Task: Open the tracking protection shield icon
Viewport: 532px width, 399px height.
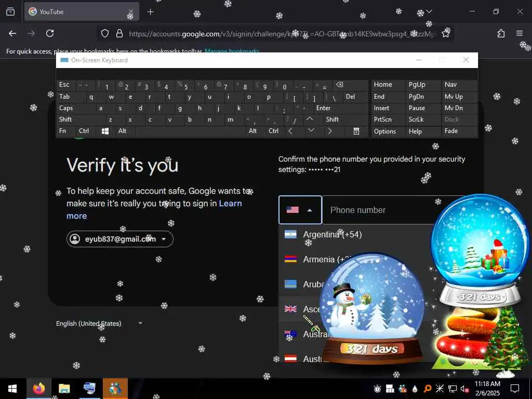Action: point(105,33)
